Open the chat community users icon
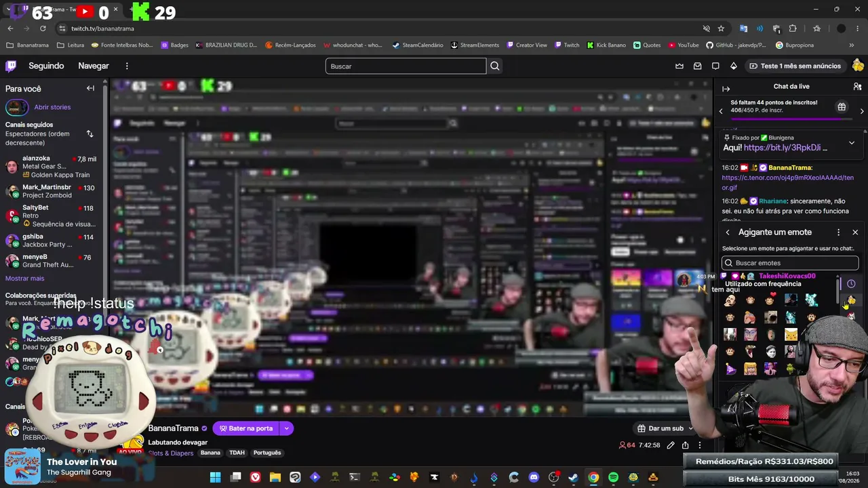The width and height of the screenshot is (868, 488). pos(857,87)
